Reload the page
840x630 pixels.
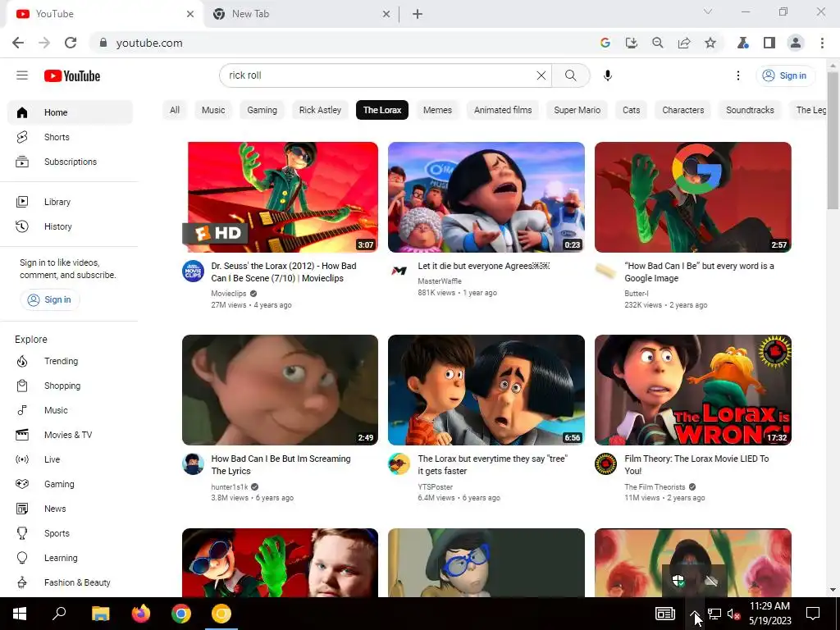tap(71, 43)
